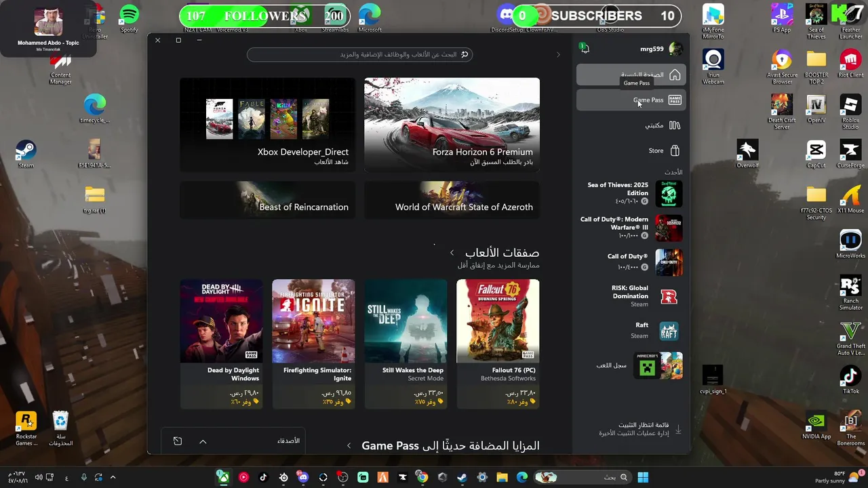Open Steam from the taskbar
868x488 pixels.
pyautogui.click(x=462, y=477)
